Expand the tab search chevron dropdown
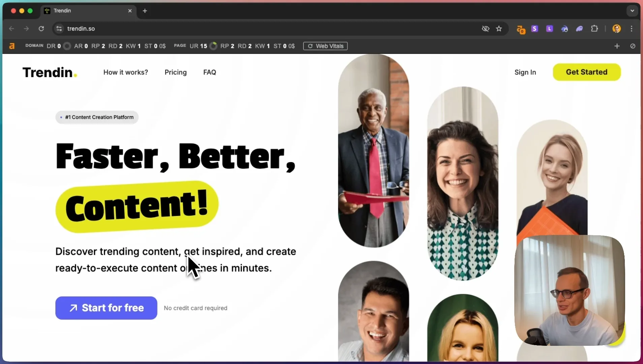 (x=633, y=11)
